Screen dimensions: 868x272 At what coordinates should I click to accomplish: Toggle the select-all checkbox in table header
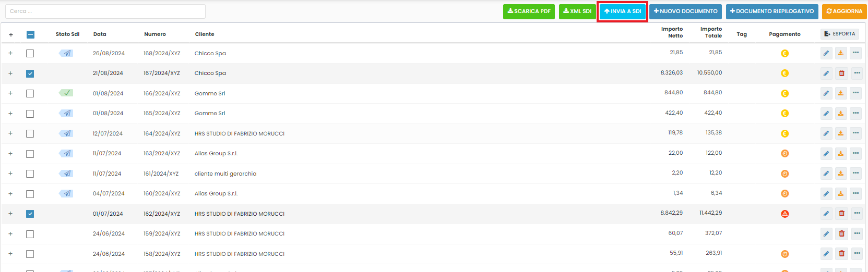click(x=30, y=34)
